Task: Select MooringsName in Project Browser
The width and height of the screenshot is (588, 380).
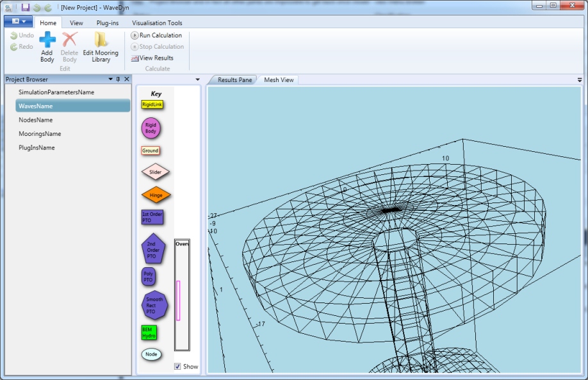Action: 40,134
